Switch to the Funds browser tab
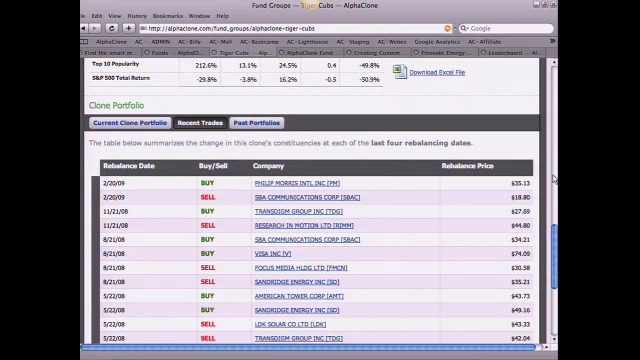640x360 pixels. click(x=176, y=53)
